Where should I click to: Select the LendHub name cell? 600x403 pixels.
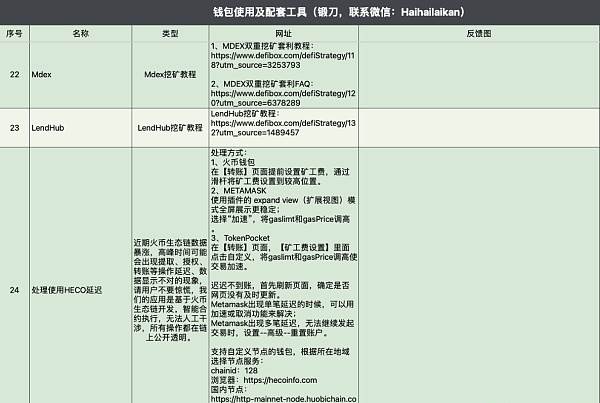coord(80,128)
